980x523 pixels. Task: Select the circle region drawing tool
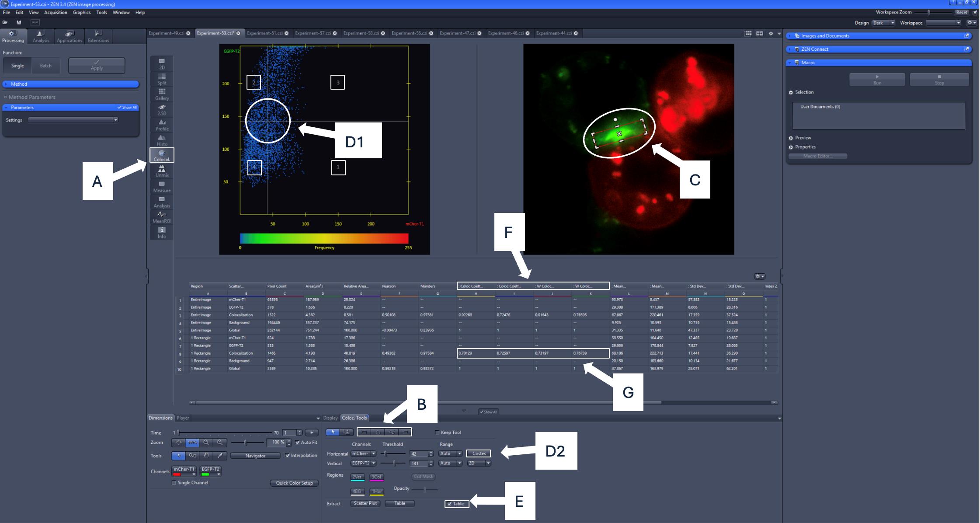[378, 432]
